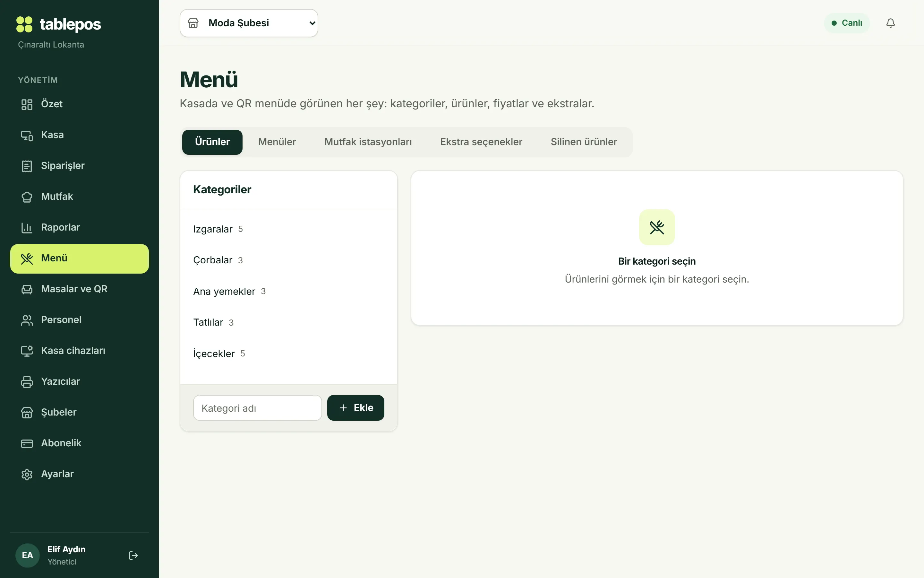This screenshot has height=578, width=924.
Task: Click the Elif Aydın user name
Action: pyautogui.click(x=66, y=550)
